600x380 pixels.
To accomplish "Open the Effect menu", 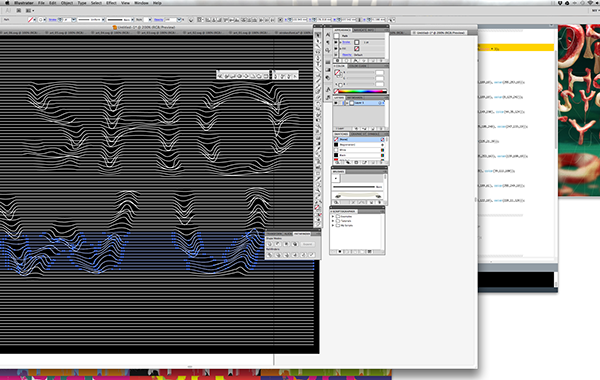I will coord(111,3).
